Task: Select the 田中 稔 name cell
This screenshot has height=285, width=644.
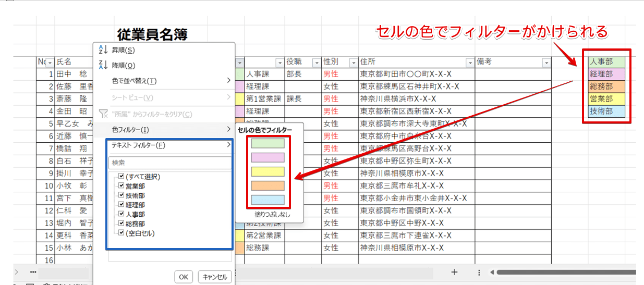Action: (x=74, y=74)
